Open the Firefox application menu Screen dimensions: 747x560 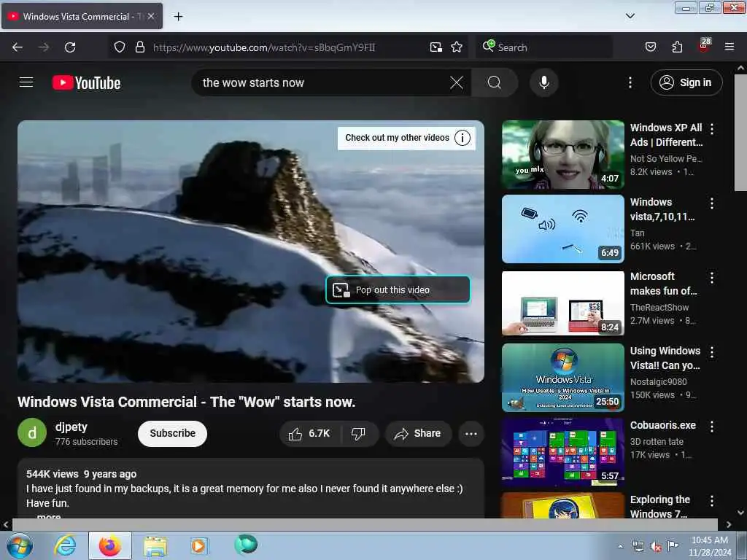729,47
